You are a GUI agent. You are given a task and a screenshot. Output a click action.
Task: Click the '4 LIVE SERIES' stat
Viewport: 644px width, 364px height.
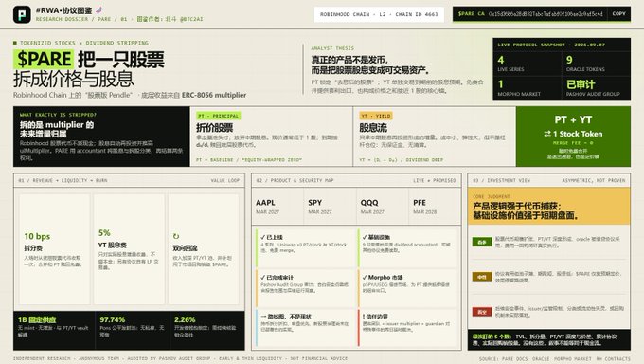[x=527, y=64]
